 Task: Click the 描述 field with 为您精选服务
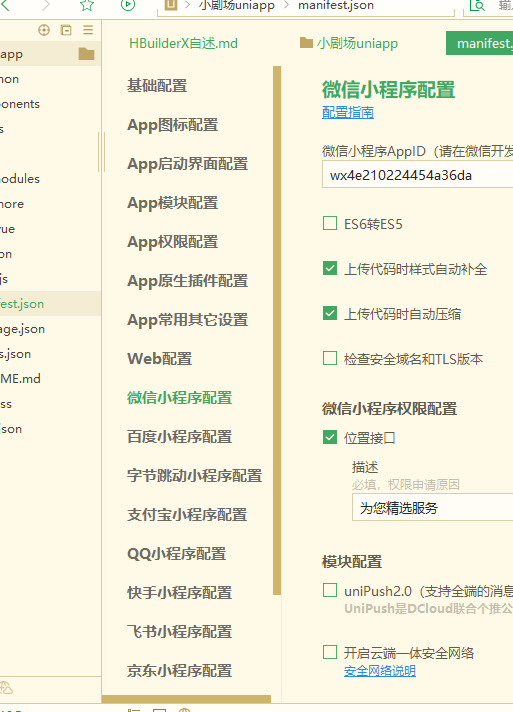click(432, 508)
